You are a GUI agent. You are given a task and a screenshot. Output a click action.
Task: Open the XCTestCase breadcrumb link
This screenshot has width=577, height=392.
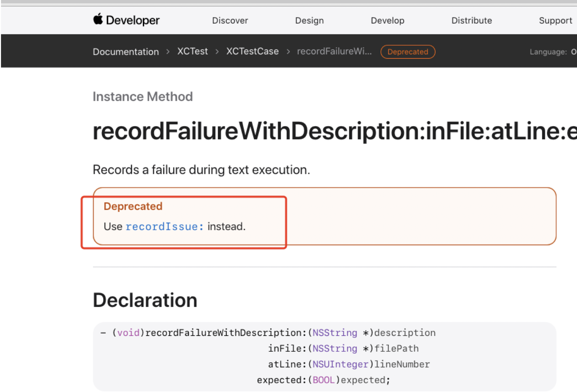[x=252, y=51]
